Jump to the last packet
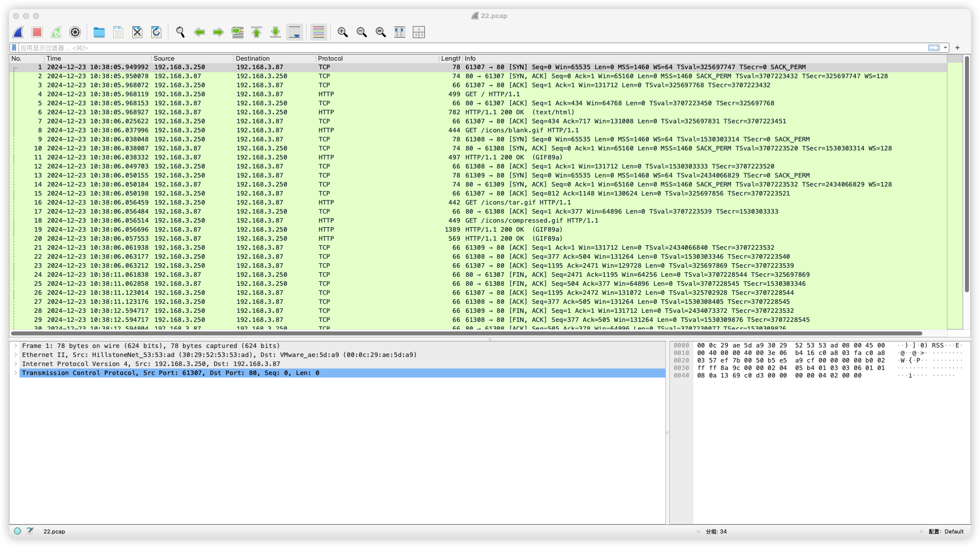The image size is (980, 547). (276, 32)
